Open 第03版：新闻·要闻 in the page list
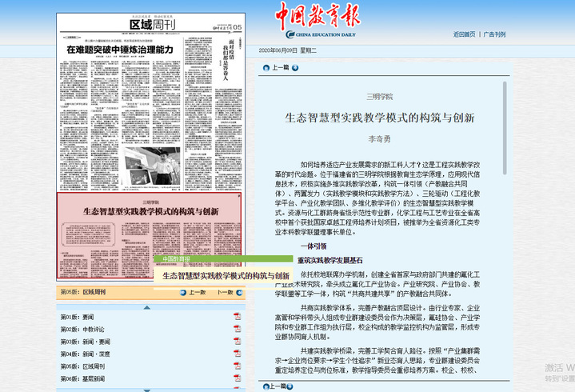575x392 pixels. coord(86,342)
